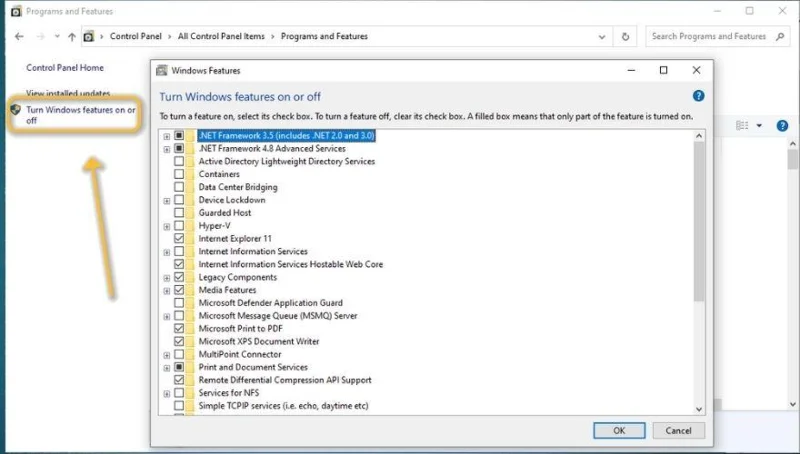The width and height of the screenshot is (800, 454).
Task: Uncheck Remote Differential Compression API Support
Action: [179, 380]
